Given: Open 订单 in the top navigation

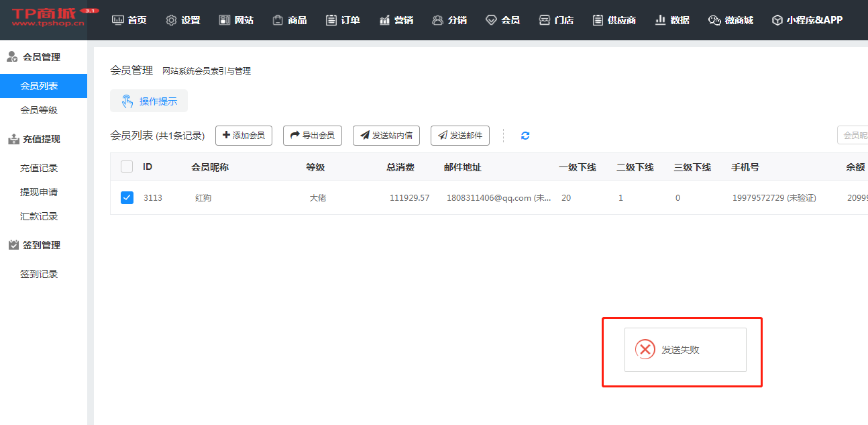Looking at the screenshot, I should point(343,20).
